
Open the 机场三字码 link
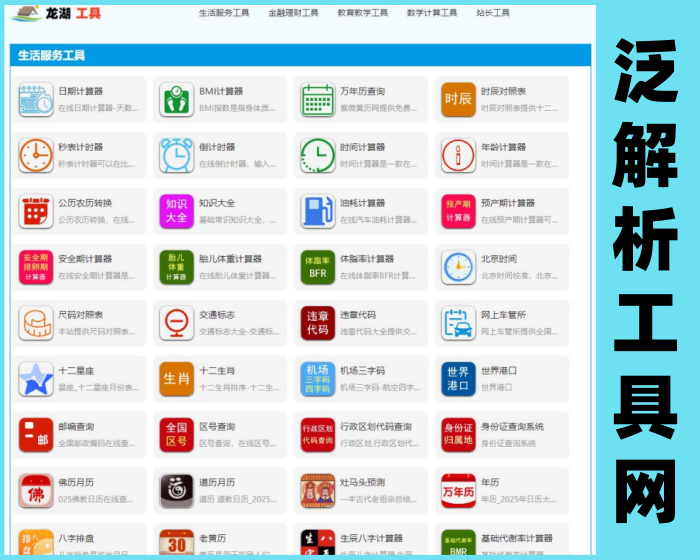(362, 371)
